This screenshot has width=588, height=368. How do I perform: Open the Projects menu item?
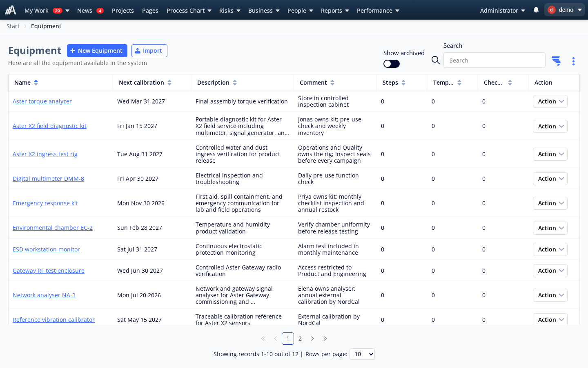123,10
